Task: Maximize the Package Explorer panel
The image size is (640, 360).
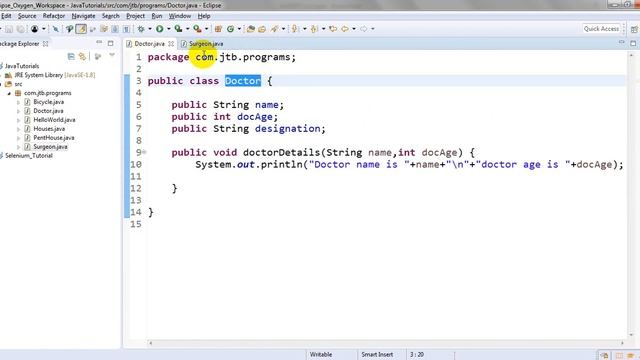Action: pyautogui.click(x=111, y=43)
